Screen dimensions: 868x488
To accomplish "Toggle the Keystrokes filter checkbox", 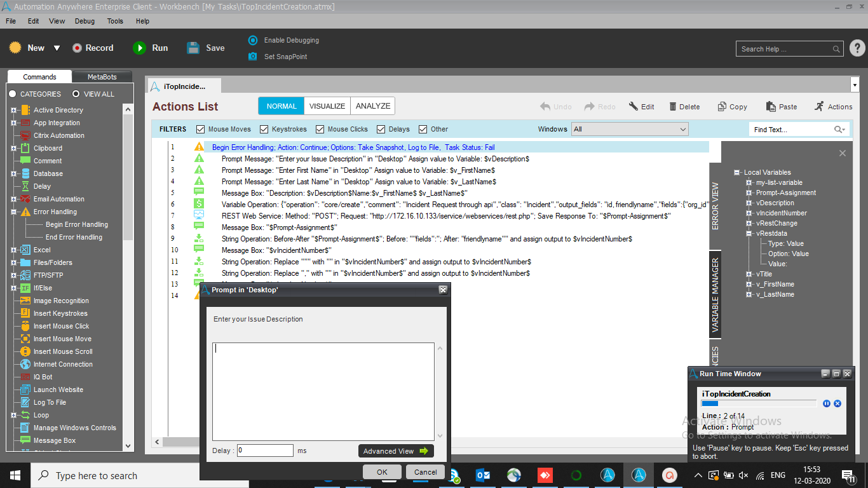I will [264, 129].
